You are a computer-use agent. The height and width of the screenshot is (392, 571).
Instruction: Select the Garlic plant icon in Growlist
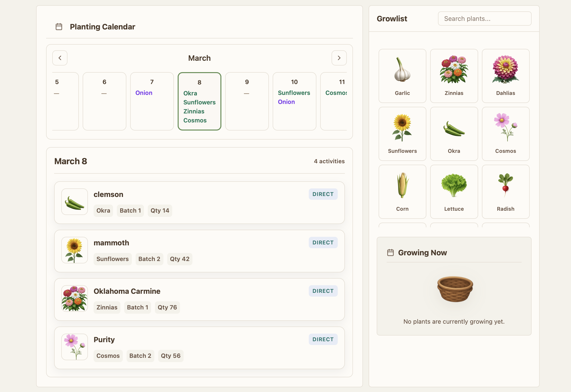[x=402, y=70]
